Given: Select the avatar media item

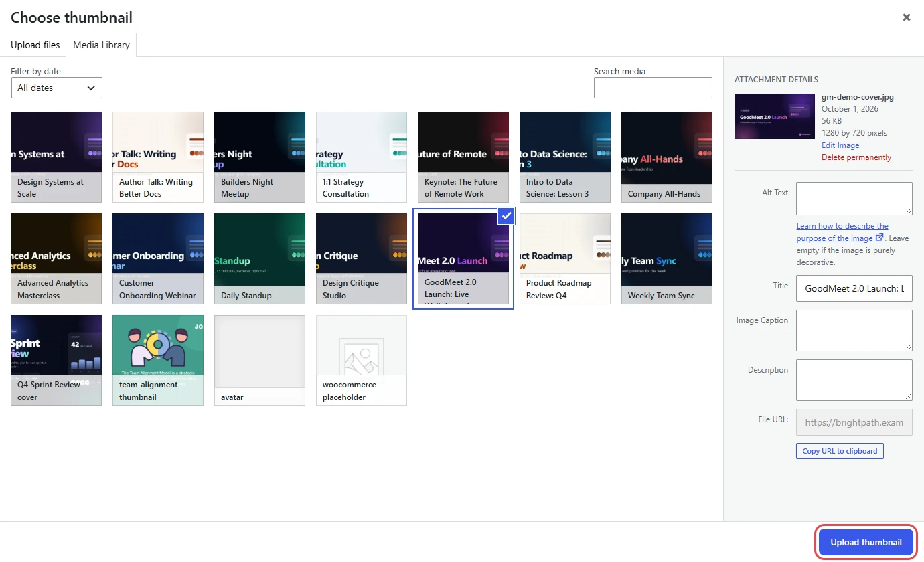Looking at the screenshot, I should click(x=260, y=361).
